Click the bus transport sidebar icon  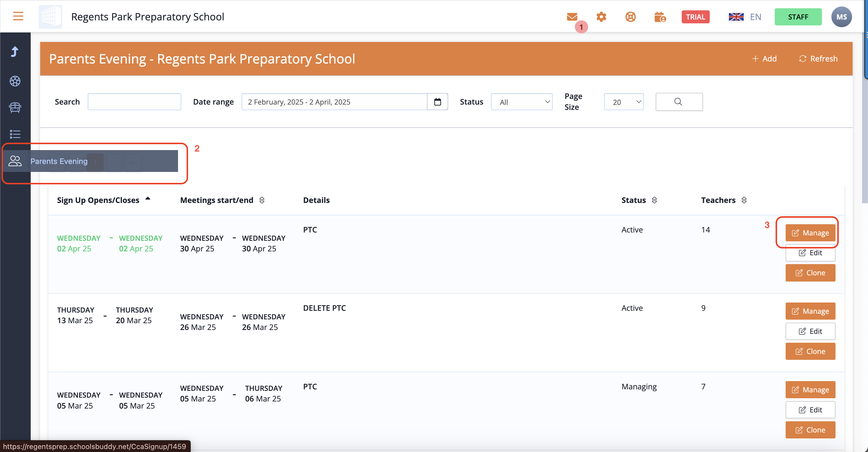15,108
